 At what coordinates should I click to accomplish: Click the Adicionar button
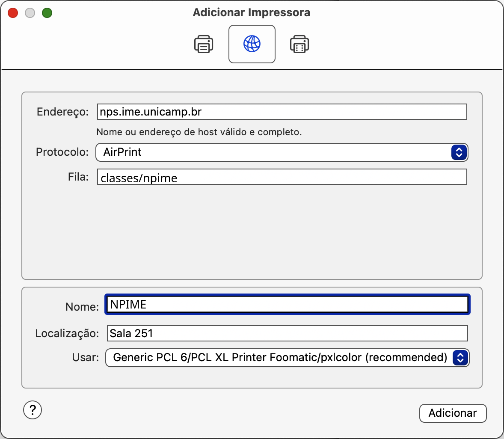(453, 413)
